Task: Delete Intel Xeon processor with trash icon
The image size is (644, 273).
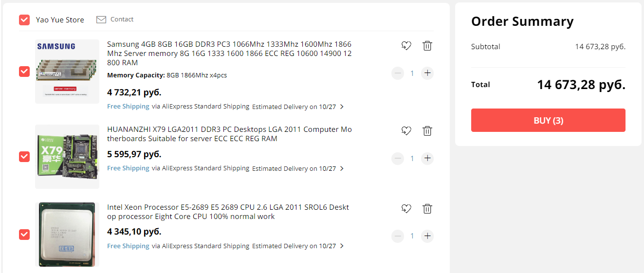Action: coord(427,209)
